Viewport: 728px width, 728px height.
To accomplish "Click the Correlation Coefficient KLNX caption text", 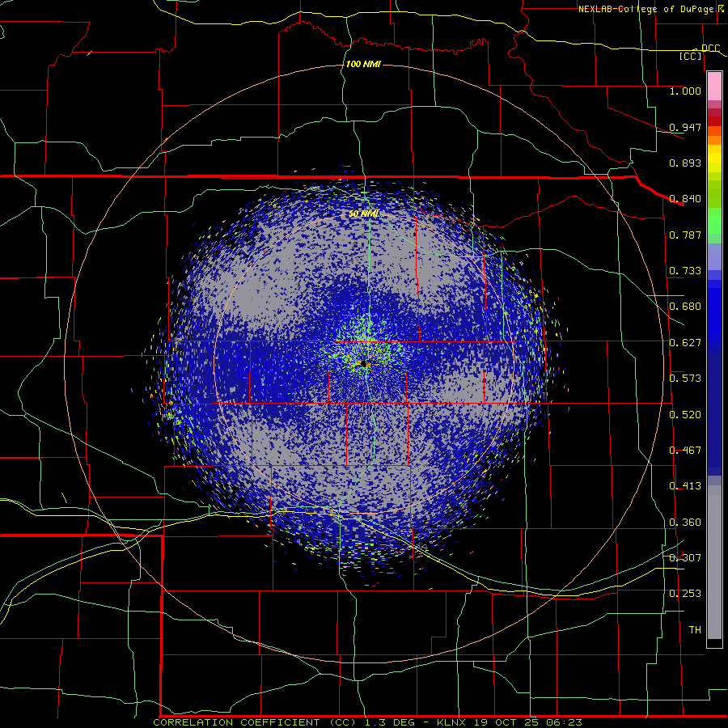I will (368, 722).
